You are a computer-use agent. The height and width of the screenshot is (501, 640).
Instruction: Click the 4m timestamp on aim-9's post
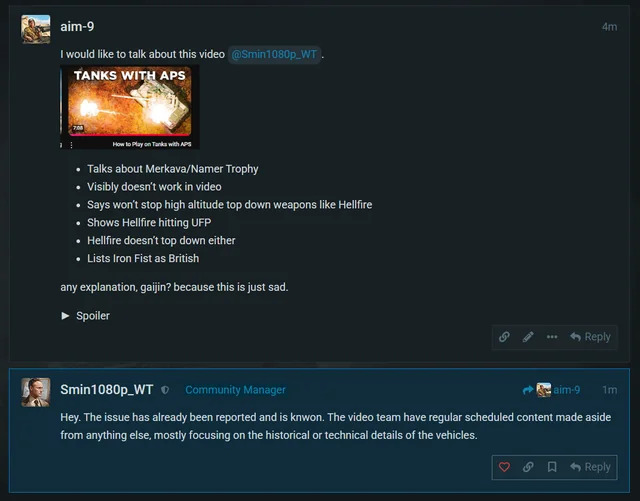pyautogui.click(x=609, y=27)
